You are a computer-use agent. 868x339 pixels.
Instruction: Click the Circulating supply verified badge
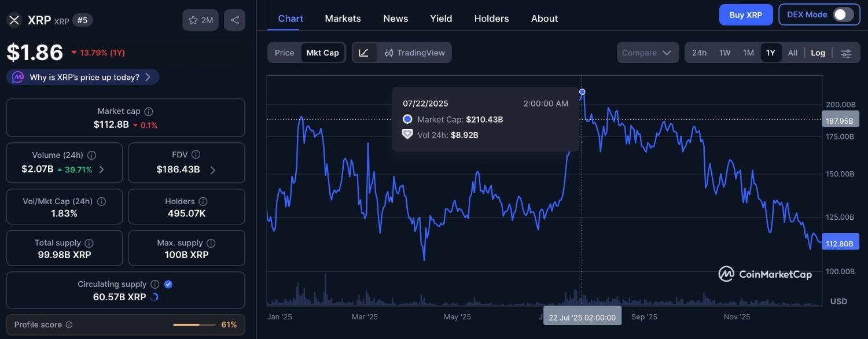point(168,284)
